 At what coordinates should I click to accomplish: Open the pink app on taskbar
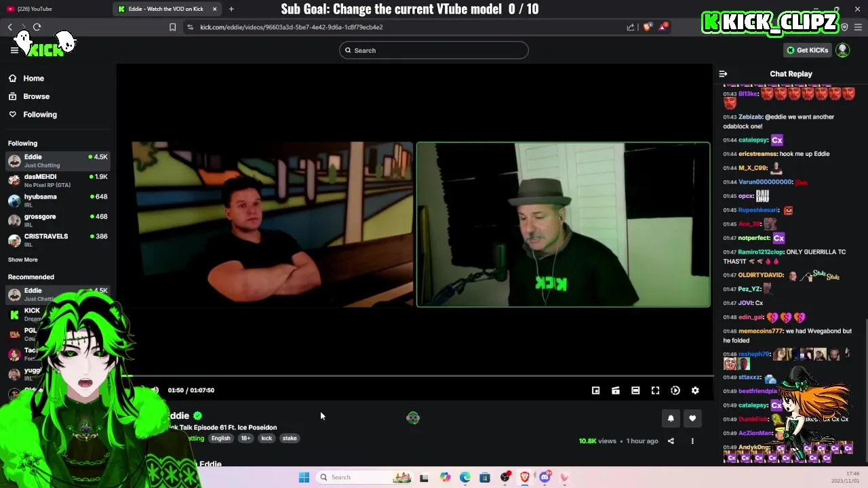(x=564, y=477)
